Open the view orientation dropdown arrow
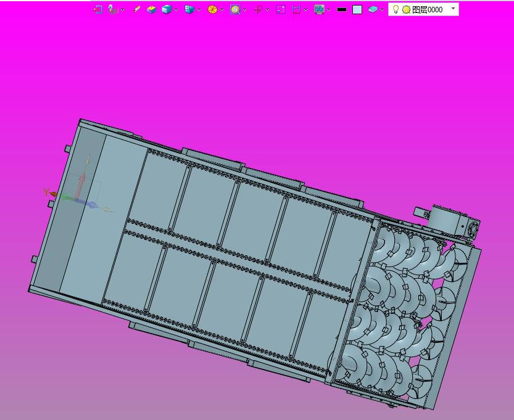The image size is (514, 420). [199, 10]
